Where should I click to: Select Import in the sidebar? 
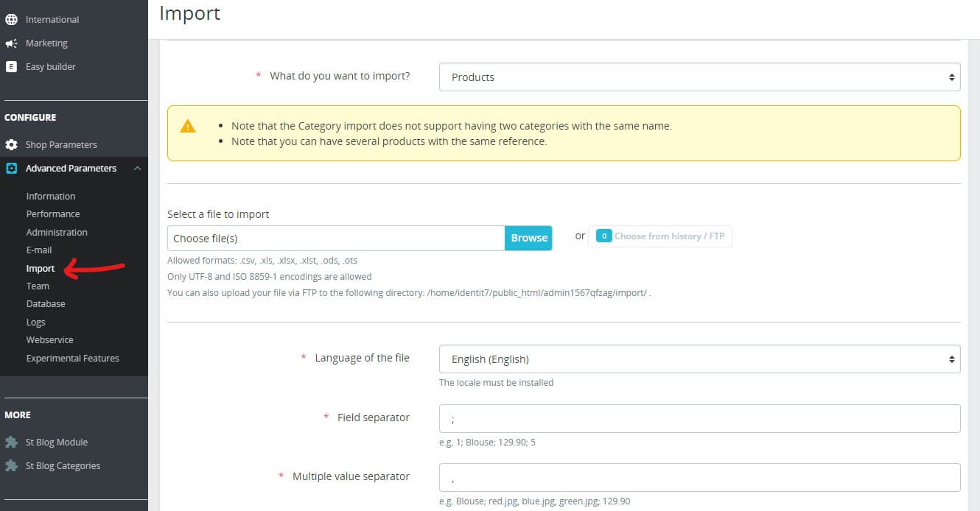tap(41, 268)
